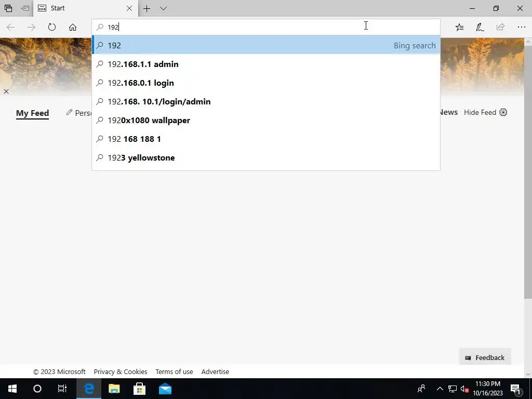Click the Feedback button
Image resolution: width=532 pixels, height=399 pixels.
485,357
